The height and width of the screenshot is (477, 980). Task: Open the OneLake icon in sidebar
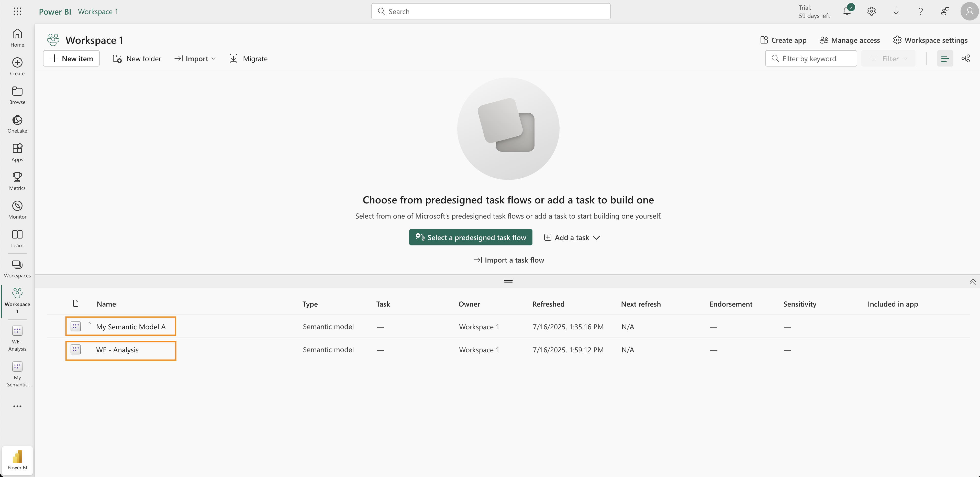(17, 124)
